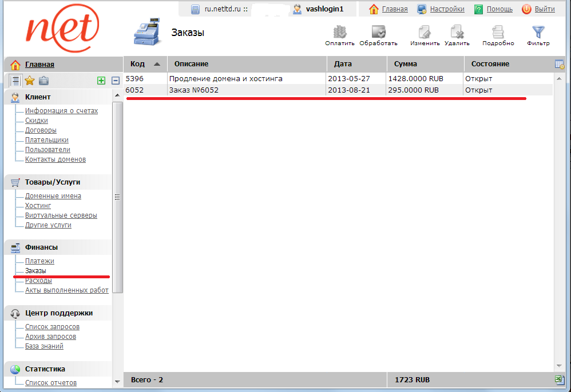
Task: Click the Обработать toolbar icon
Action: click(x=378, y=33)
